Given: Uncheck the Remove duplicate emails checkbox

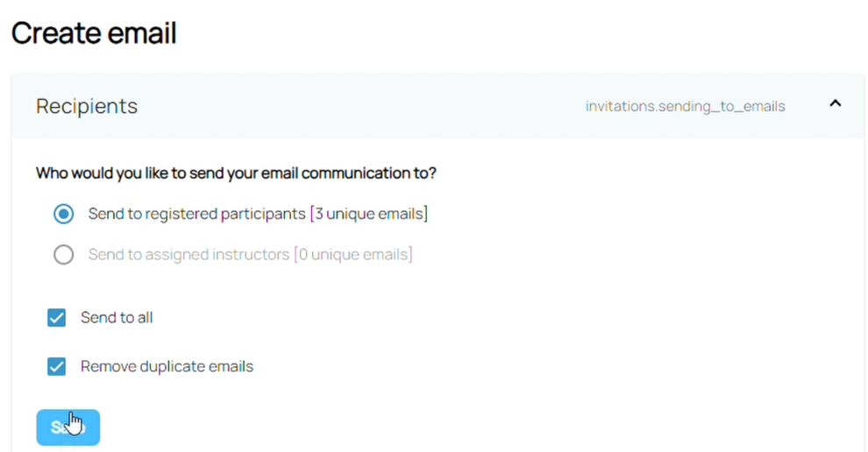Looking at the screenshot, I should tap(57, 366).
